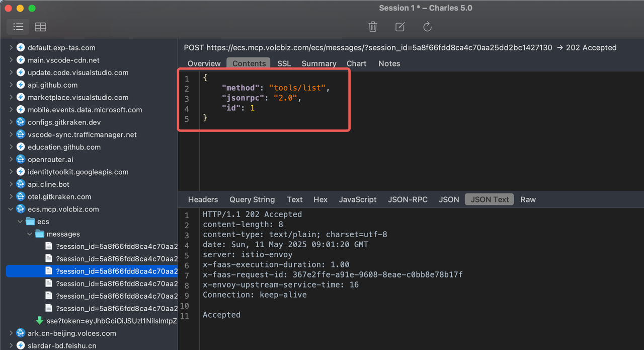Expand the ark.cn-beijing.volces.com host
The height and width of the screenshot is (350, 644).
(x=11, y=333)
